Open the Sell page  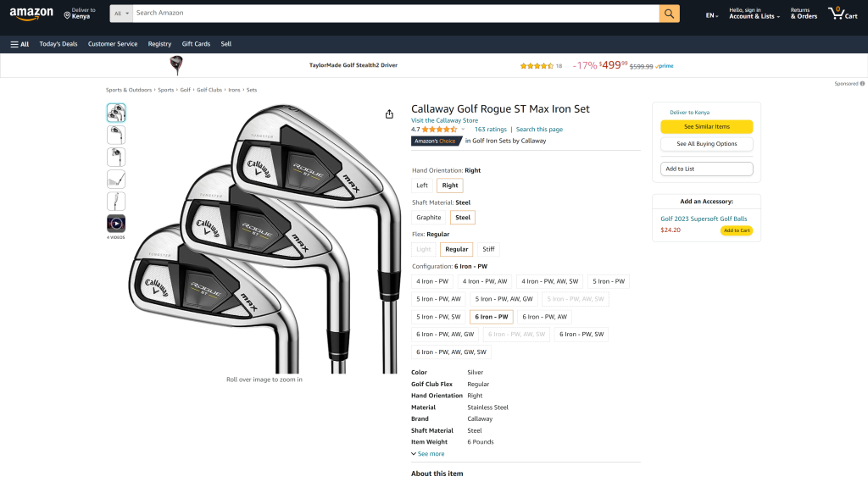click(x=225, y=44)
